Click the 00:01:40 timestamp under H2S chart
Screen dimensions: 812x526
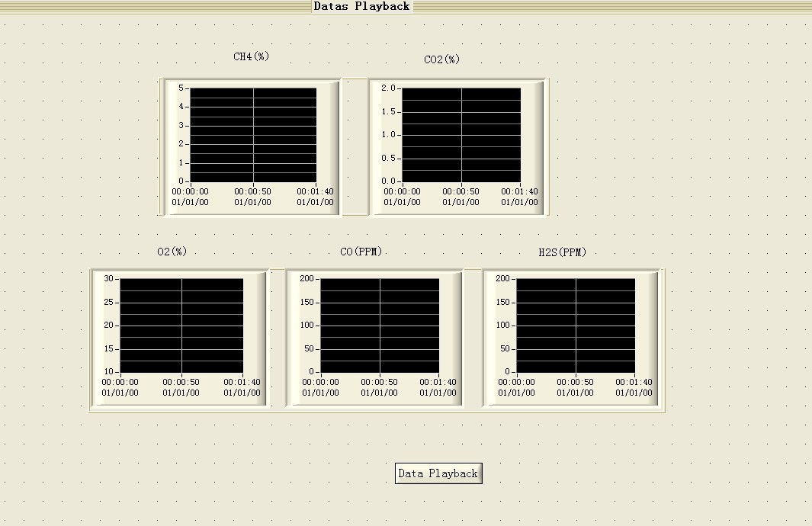(x=632, y=382)
